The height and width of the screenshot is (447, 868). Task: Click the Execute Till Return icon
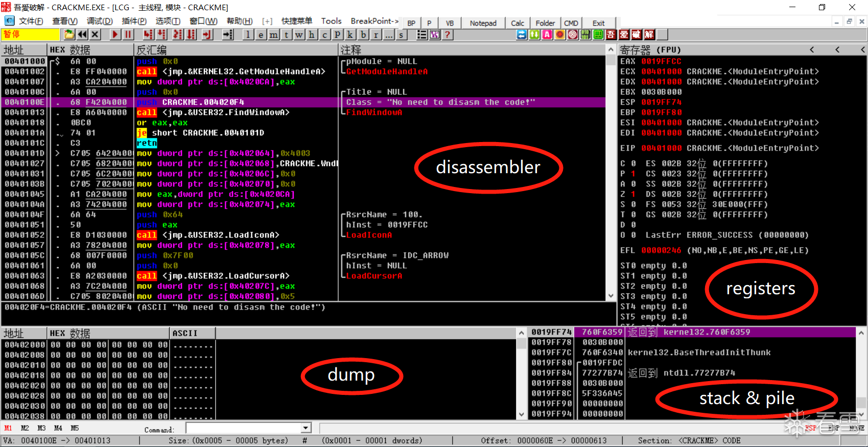coord(207,35)
